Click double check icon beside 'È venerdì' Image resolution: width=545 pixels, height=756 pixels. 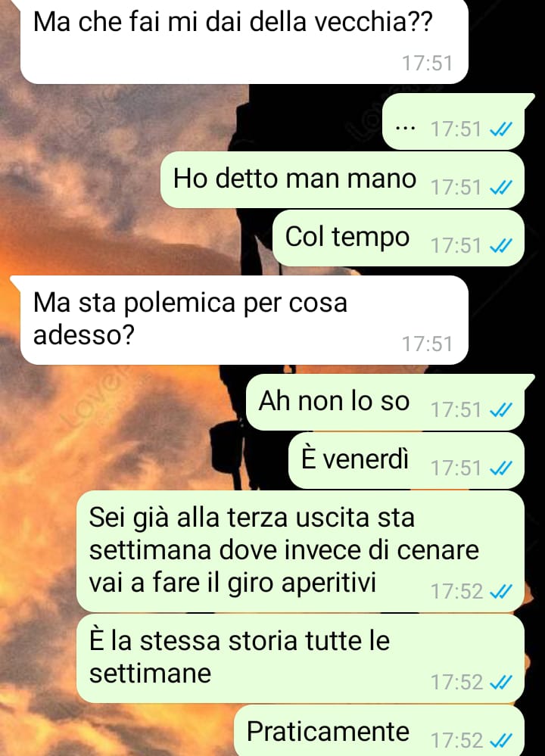pos(500,468)
